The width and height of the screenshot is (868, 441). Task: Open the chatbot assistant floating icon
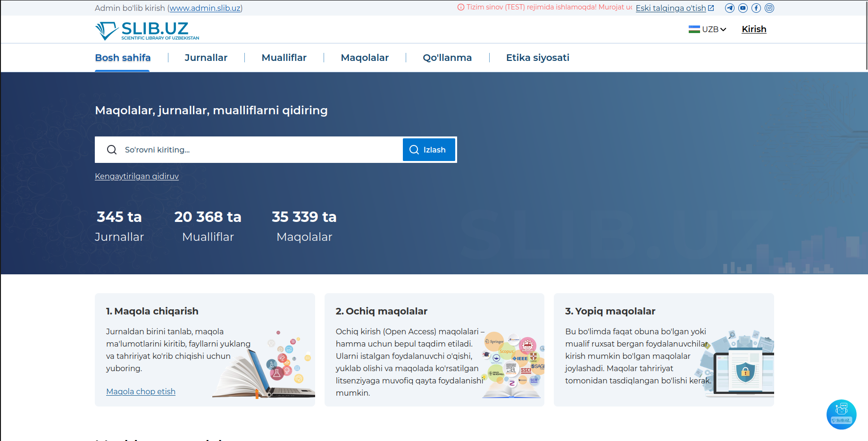(841, 414)
